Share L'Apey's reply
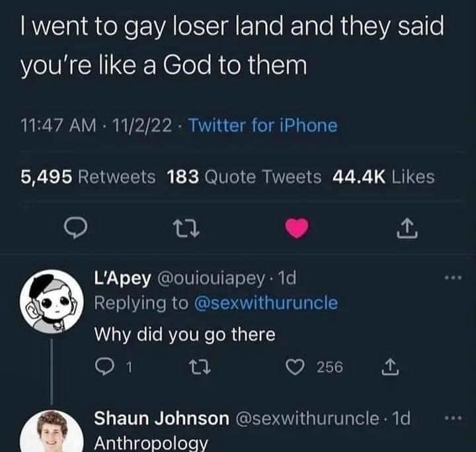 tap(390, 367)
